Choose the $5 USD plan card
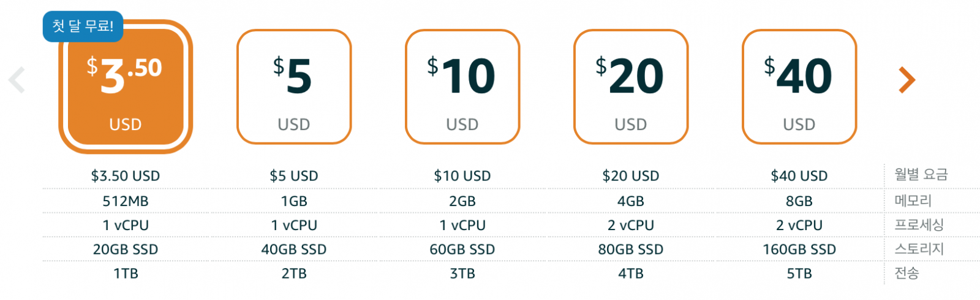The width and height of the screenshot is (980, 300). (x=294, y=87)
